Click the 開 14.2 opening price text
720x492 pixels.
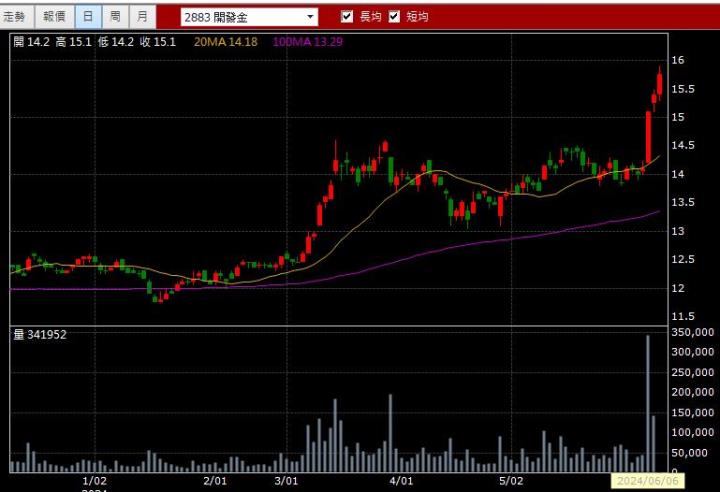tap(31, 42)
